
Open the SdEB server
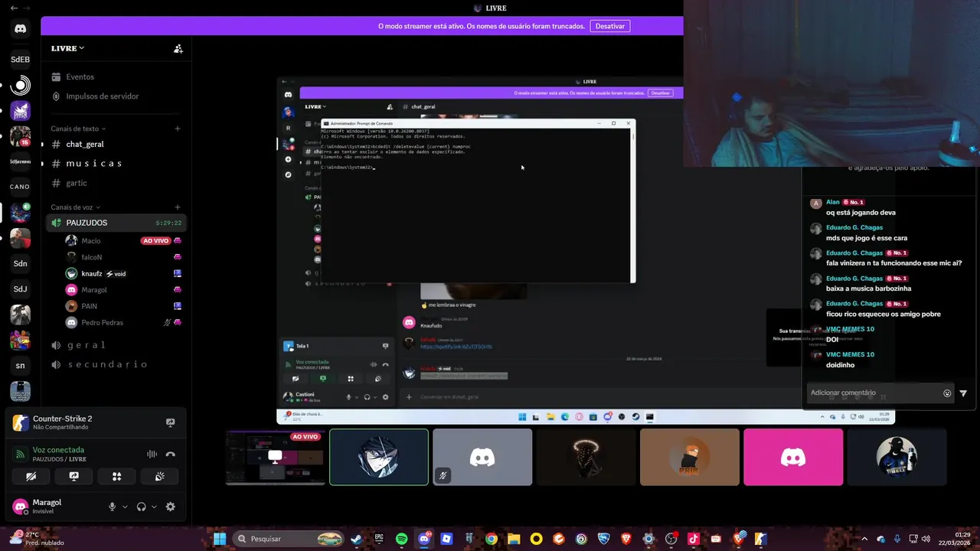click(x=20, y=59)
